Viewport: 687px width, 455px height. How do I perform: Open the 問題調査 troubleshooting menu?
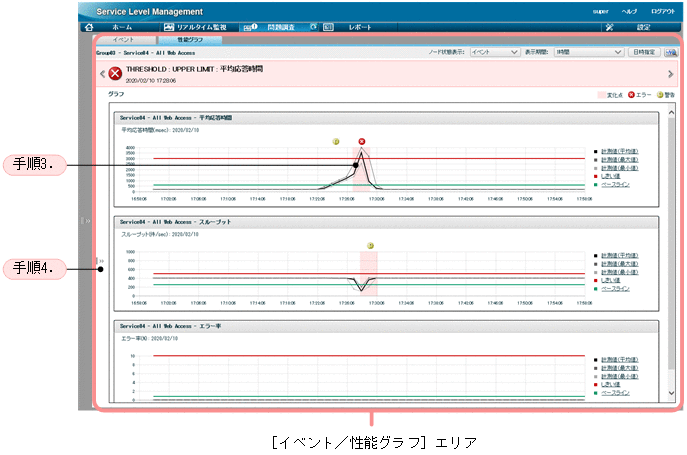[x=281, y=27]
